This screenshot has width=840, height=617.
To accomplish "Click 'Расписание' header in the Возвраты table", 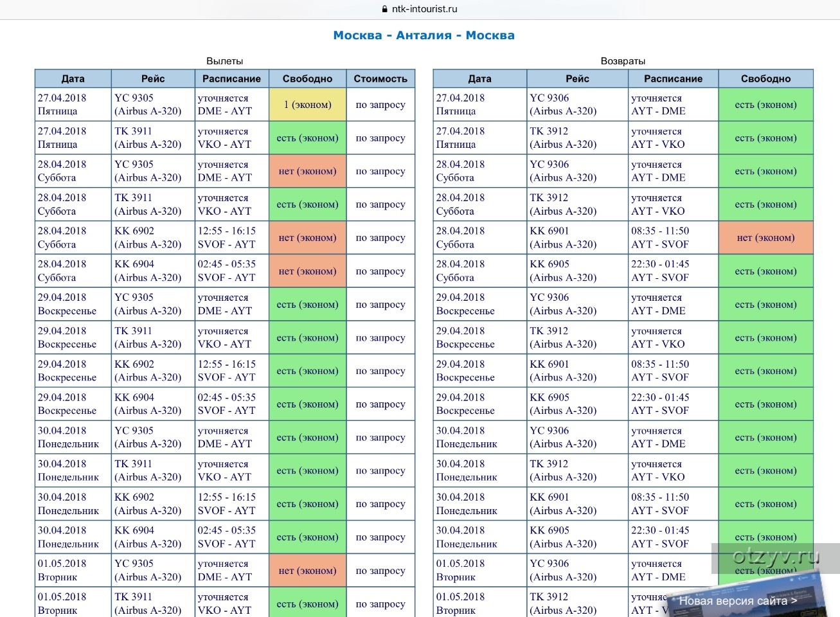I will point(673,78).
